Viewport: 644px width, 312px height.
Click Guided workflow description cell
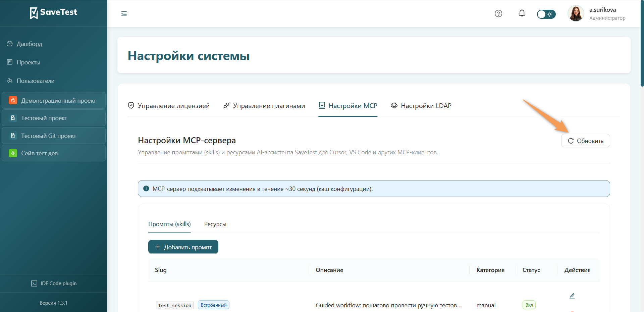(388, 305)
